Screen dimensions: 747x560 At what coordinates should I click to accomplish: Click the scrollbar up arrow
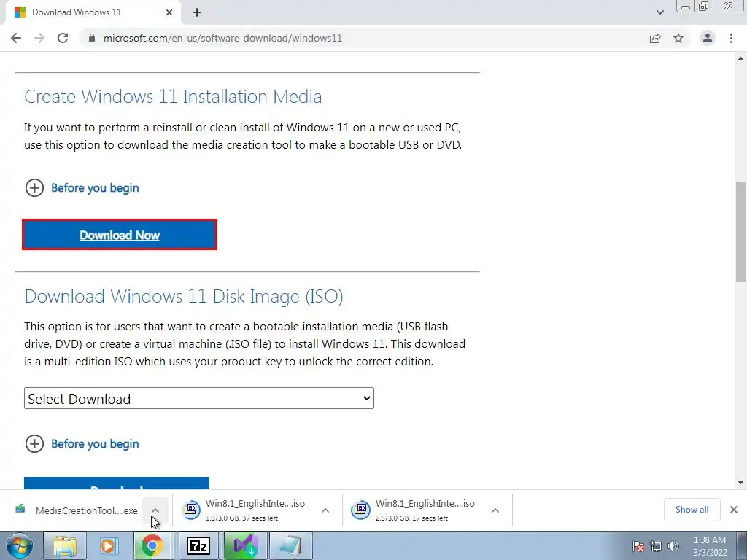[x=741, y=58]
